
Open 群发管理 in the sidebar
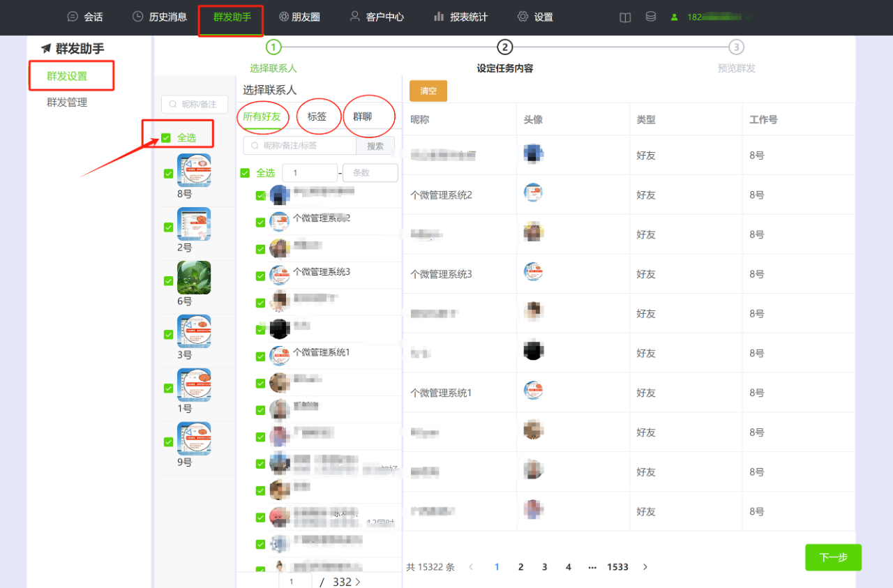(67, 103)
